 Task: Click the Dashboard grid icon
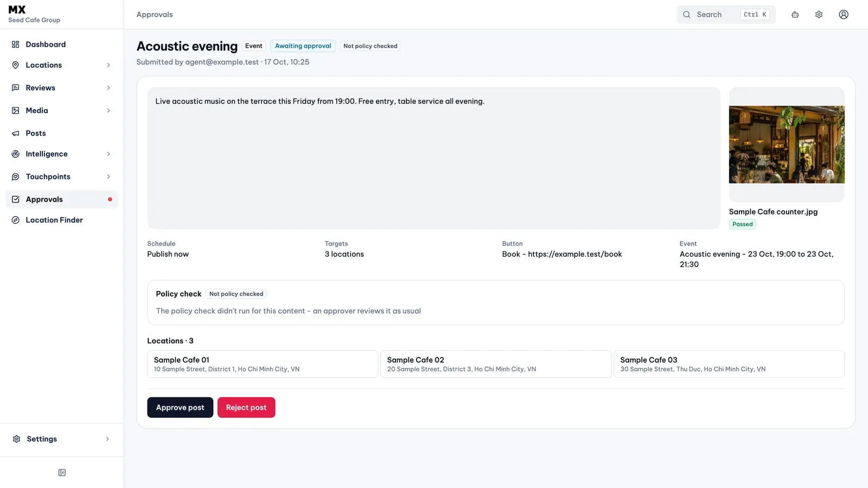16,44
